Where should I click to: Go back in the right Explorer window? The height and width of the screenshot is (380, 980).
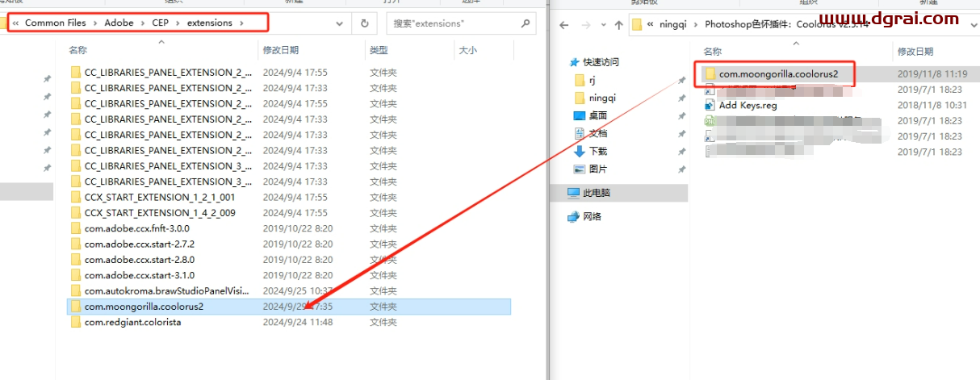pos(565,24)
